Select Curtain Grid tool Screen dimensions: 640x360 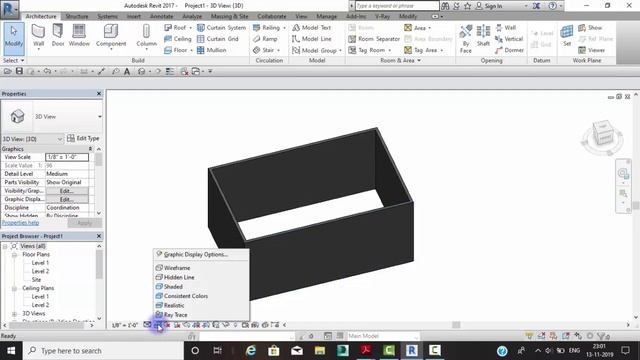[218, 39]
